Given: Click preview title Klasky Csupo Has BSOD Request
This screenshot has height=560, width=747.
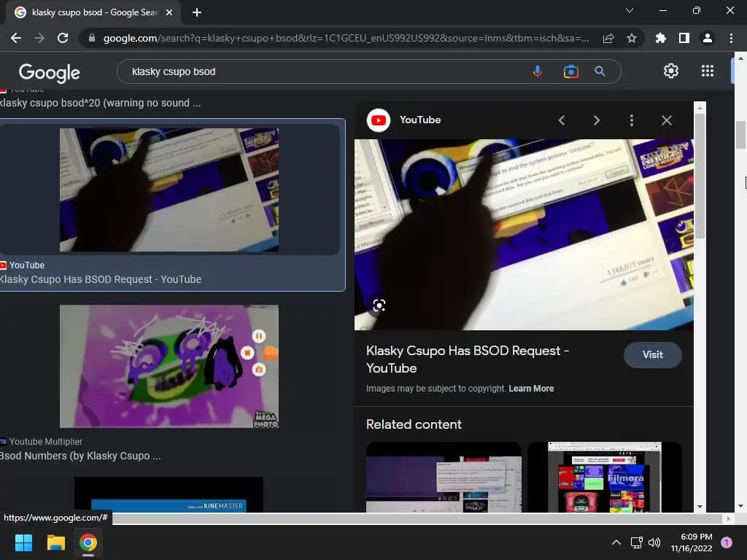Looking at the screenshot, I should (468, 359).
